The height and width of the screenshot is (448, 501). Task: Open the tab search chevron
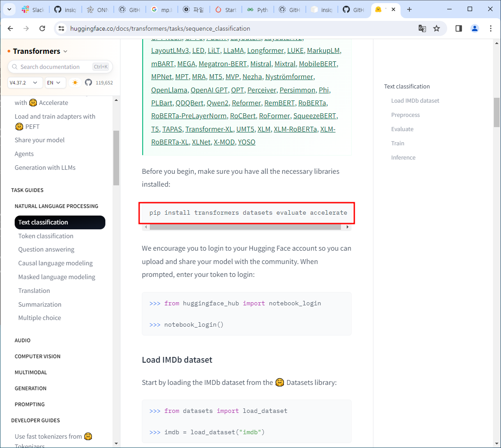pyautogui.click(x=9, y=9)
